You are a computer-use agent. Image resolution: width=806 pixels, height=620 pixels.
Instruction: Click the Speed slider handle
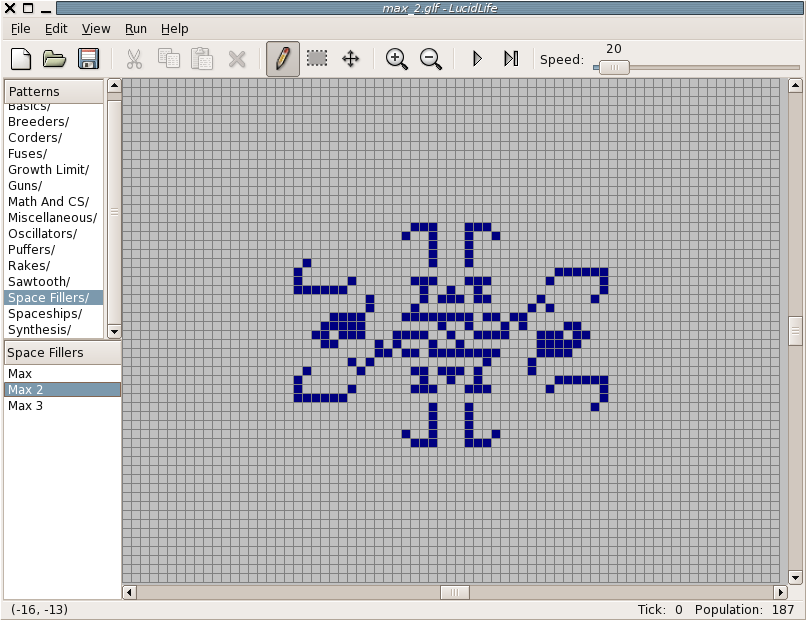[614, 67]
